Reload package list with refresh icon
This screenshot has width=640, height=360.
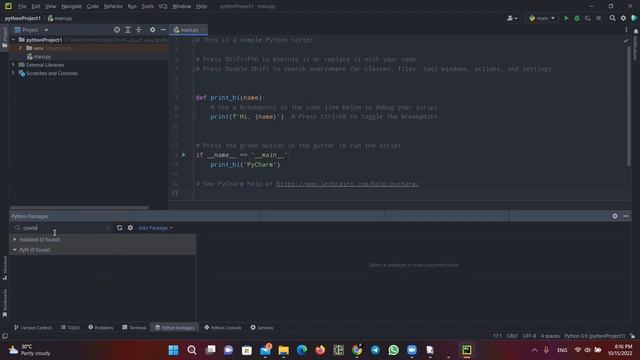tap(119, 228)
